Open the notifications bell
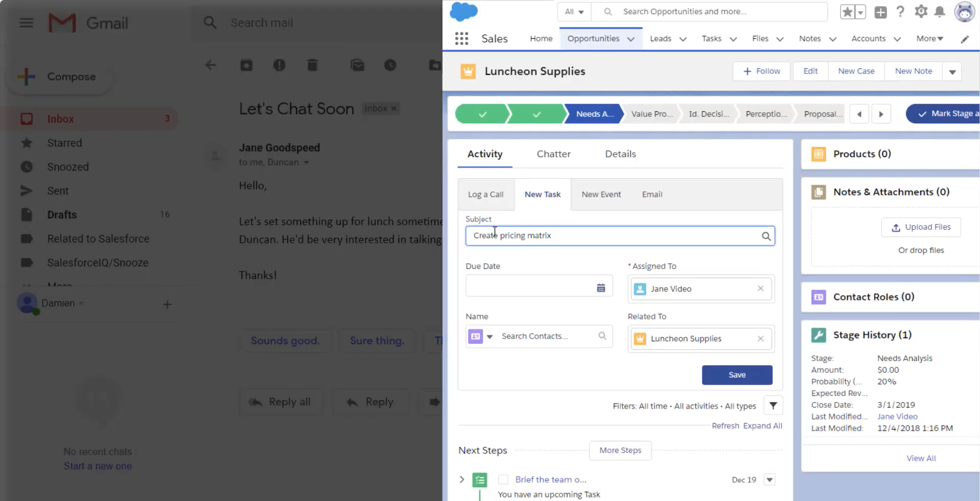This screenshot has width=980, height=501. point(940,11)
